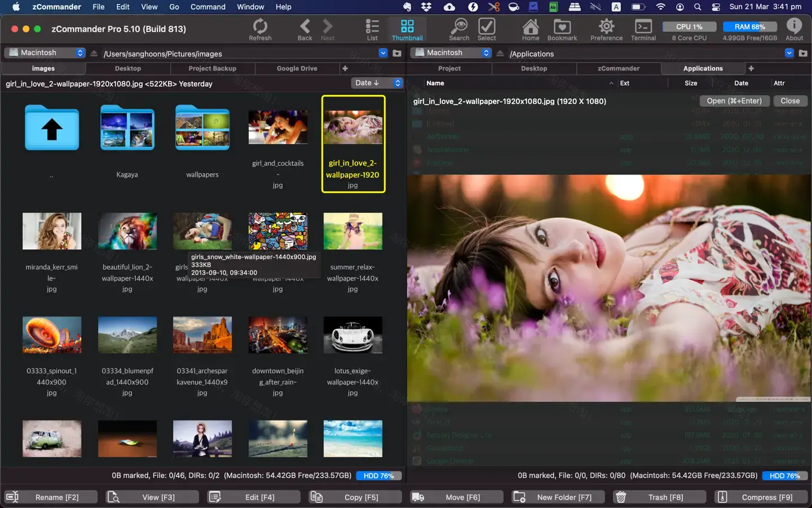Open the Command menu

click(208, 7)
